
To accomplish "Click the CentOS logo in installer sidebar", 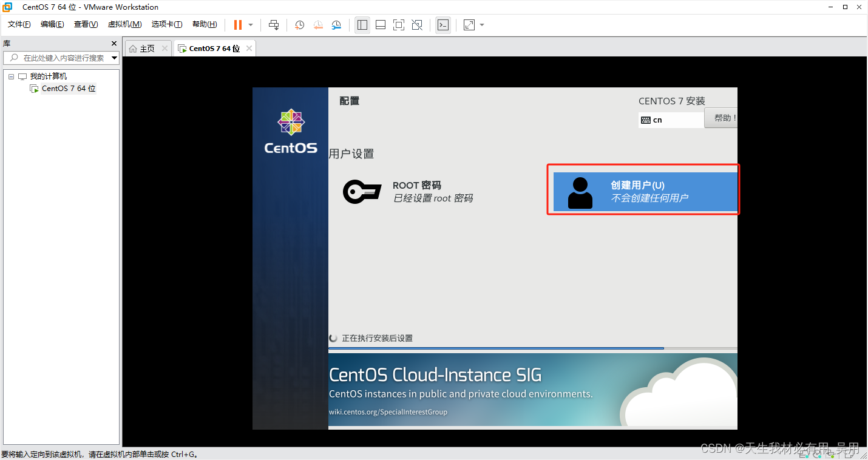I will (291, 130).
